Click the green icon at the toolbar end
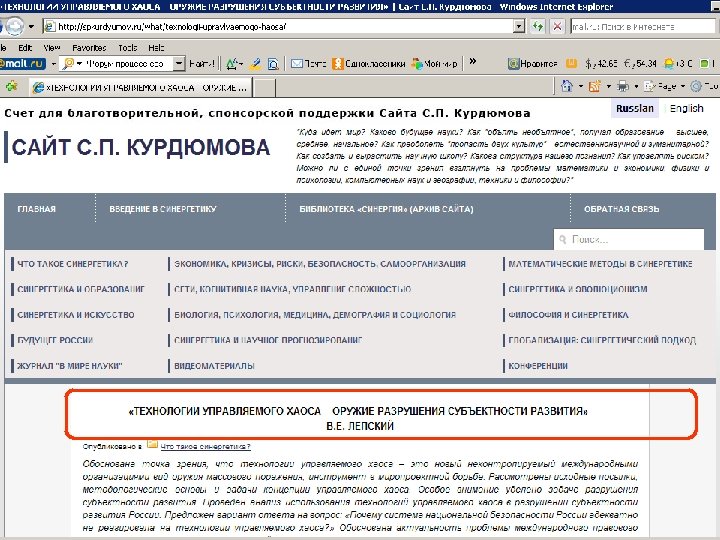Image resolution: width=720 pixels, height=540 pixels. tap(704, 64)
